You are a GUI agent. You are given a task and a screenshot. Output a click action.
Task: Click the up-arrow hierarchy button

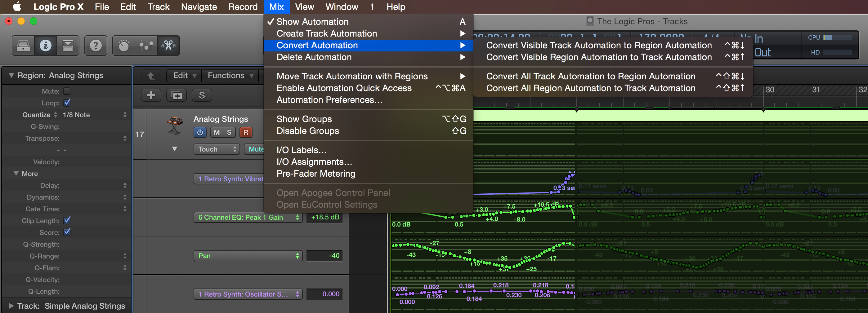point(151,76)
